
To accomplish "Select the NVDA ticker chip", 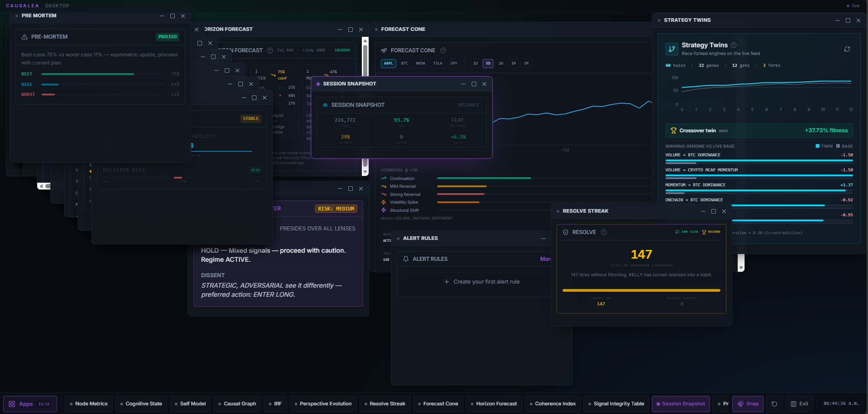I will [421, 63].
